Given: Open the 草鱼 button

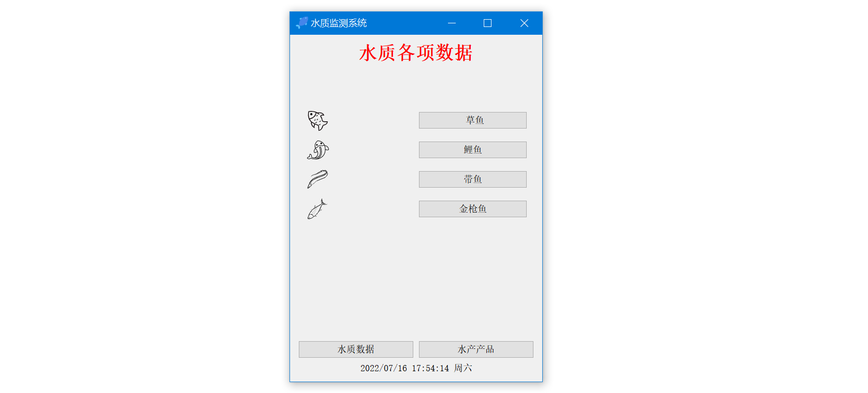Looking at the screenshot, I should click(x=472, y=120).
